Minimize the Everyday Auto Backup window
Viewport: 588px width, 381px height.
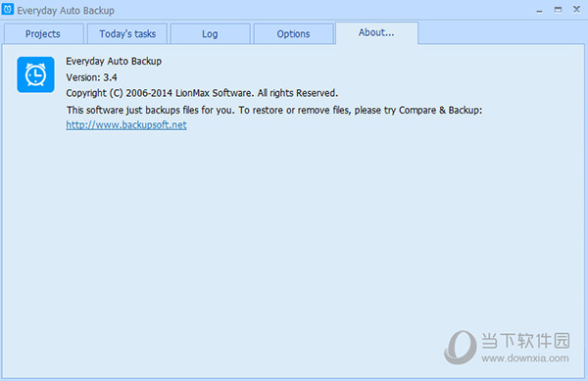pos(539,11)
